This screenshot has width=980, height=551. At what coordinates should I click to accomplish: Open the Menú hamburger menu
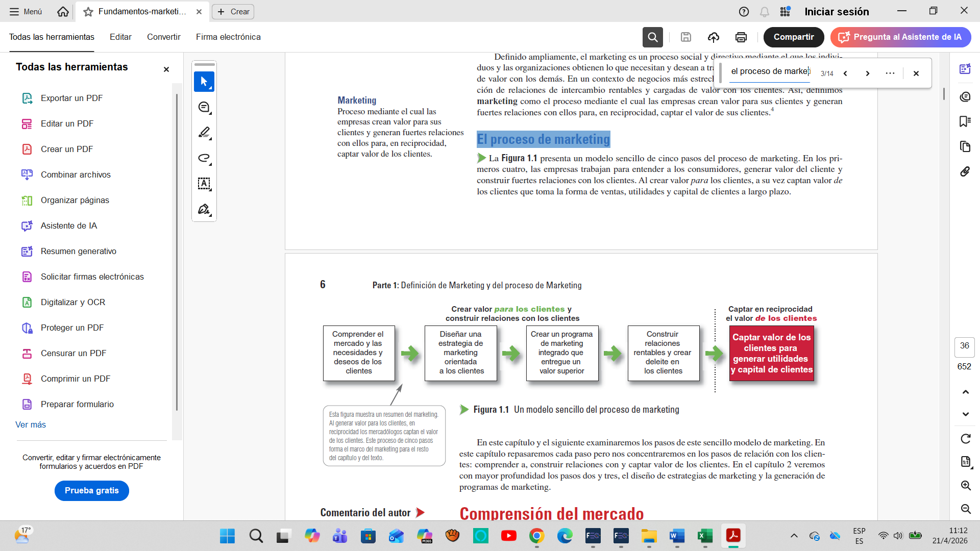pos(26,12)
